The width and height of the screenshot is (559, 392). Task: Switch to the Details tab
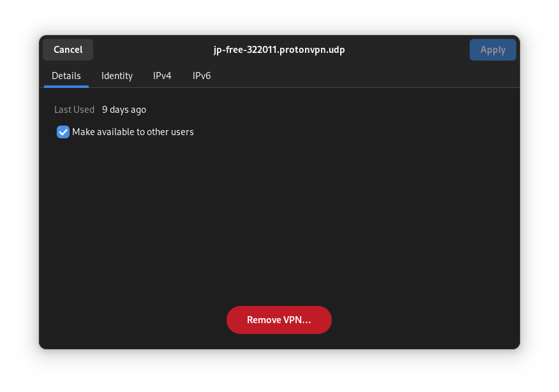[x=66, y=76]
